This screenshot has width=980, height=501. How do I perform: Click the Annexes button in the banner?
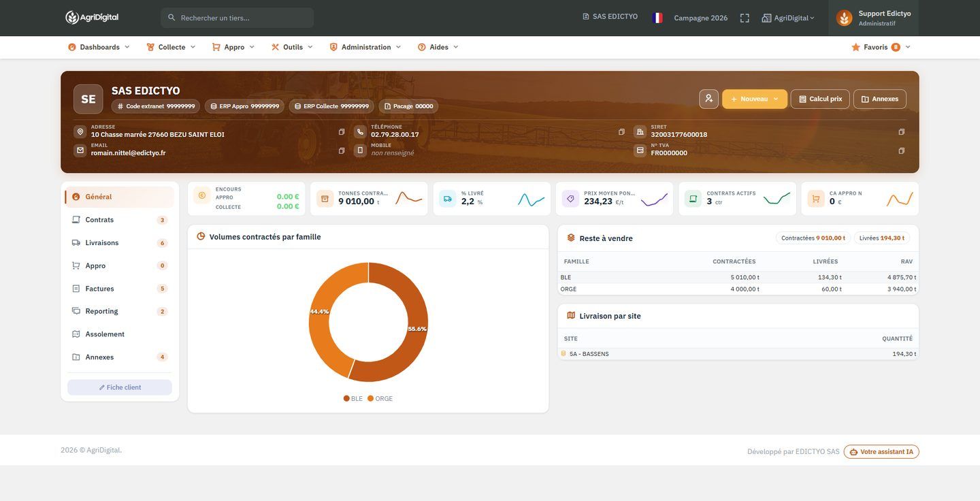click(880, 99)
